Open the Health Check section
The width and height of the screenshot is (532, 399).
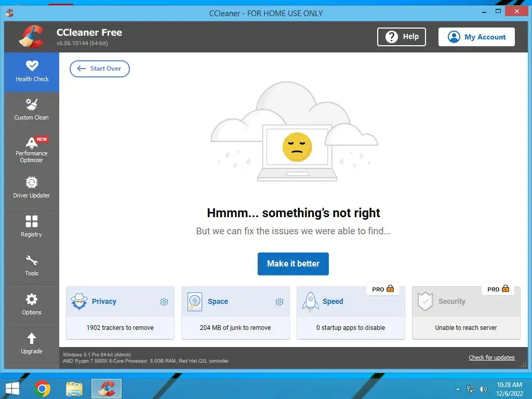pyautogui.click(x=32, y=72)
